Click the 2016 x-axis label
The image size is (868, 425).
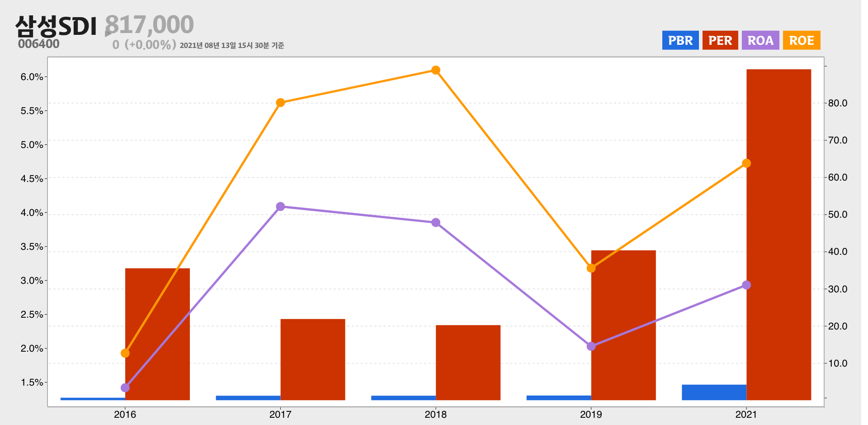tap(125, 414)
